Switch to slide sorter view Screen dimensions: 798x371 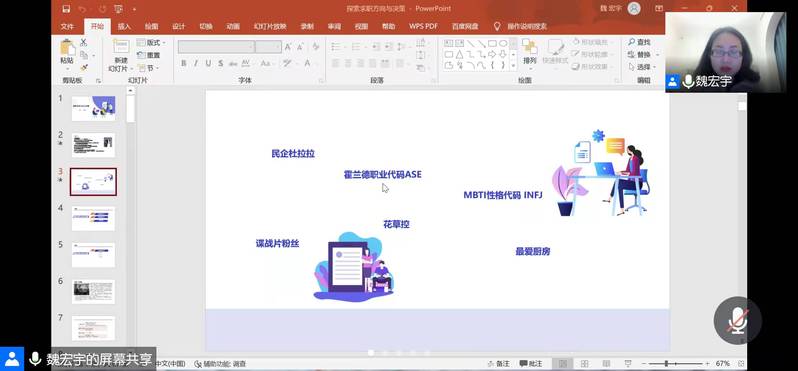[584, 364]
